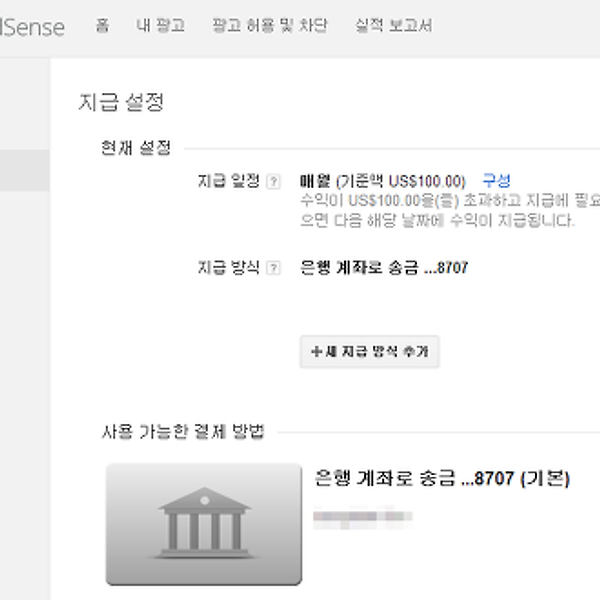Click the 지급 방식 row's 은행 계좌로 송금 value
The image size is (600, 600).
384,268
